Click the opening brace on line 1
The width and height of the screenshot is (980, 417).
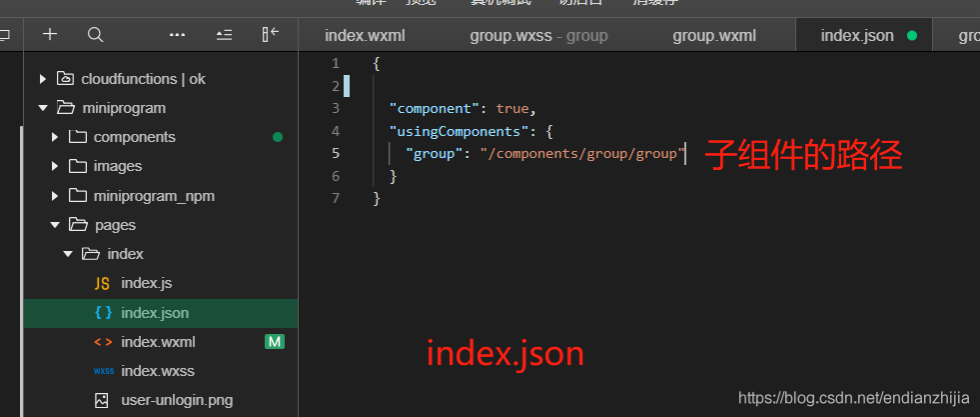377,64
